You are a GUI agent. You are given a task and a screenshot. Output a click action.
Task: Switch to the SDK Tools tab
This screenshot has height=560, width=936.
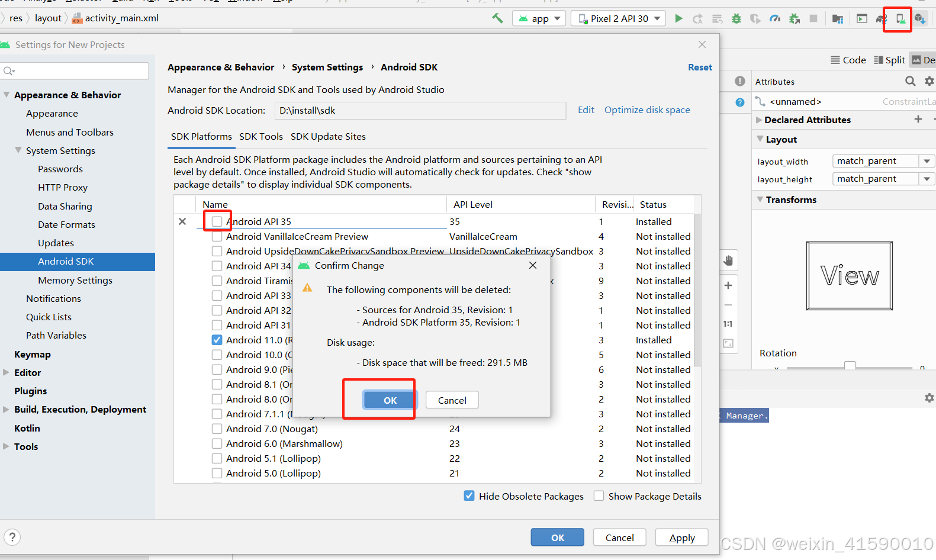coord(261,136)
